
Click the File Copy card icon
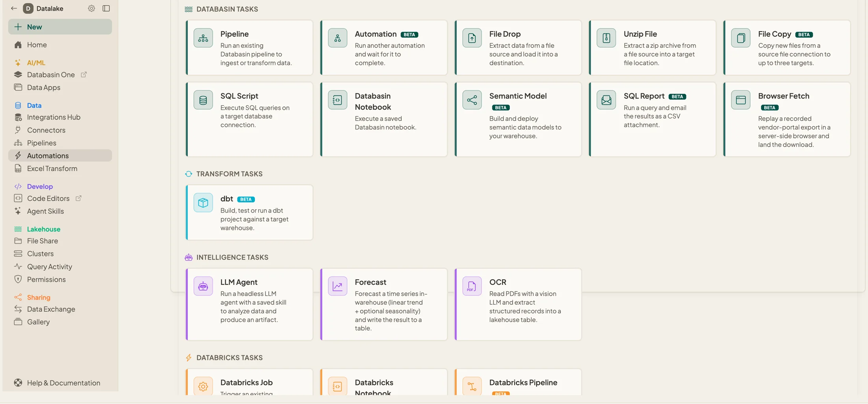point(741,38)
